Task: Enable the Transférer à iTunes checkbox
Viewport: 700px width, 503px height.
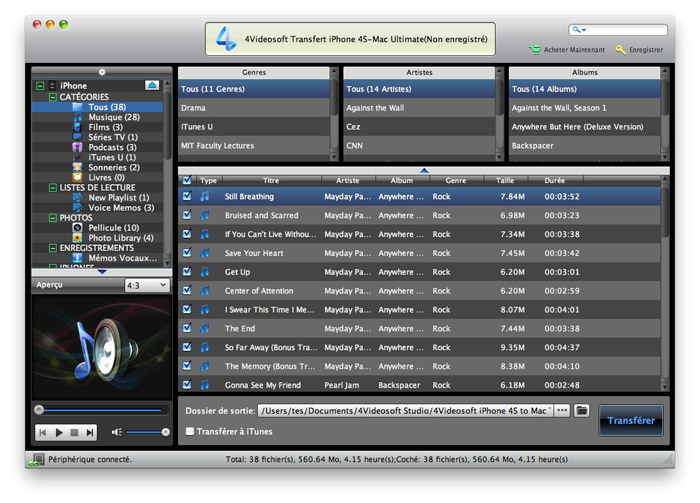Action: pos(190,431)
